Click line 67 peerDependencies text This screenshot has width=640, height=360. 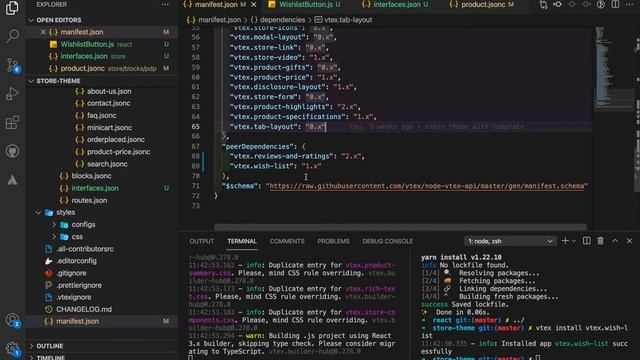pyautogui.click(x=259, y=146)
